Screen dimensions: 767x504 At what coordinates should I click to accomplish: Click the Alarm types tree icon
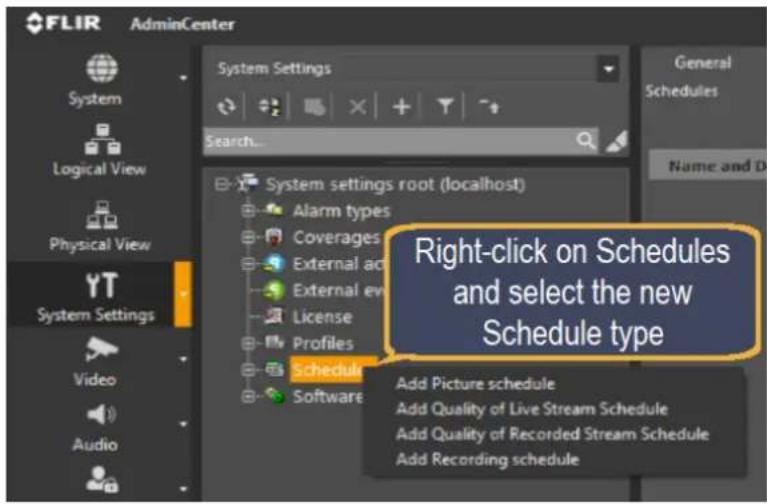274,210
